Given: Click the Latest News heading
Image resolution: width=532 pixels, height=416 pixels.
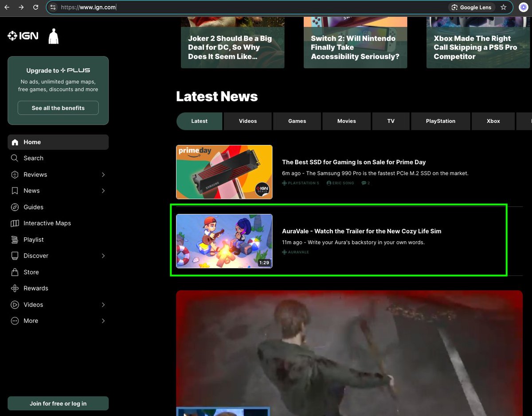Looking at the screenshot, I should 217,96.
